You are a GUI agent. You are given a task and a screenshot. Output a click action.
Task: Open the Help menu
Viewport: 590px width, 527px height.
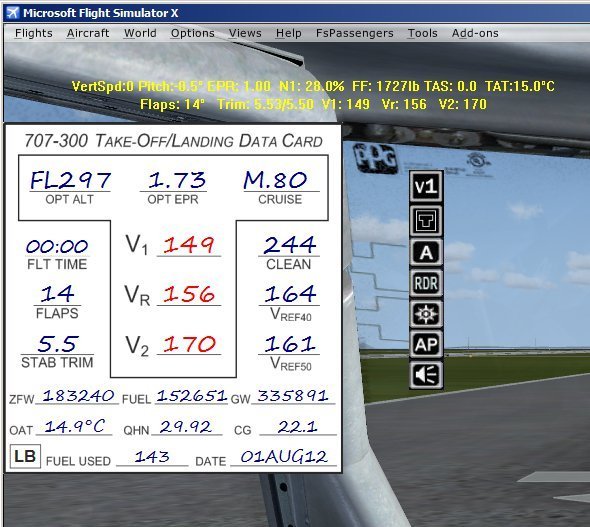pos(289,33)
